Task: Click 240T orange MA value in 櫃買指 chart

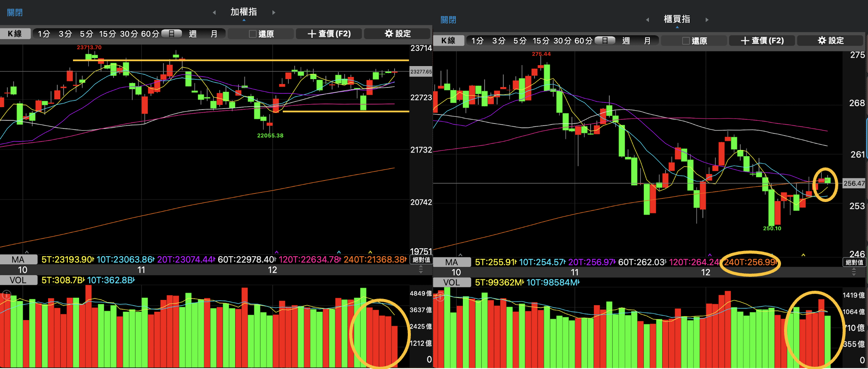Action: click(x=750, y=262)
